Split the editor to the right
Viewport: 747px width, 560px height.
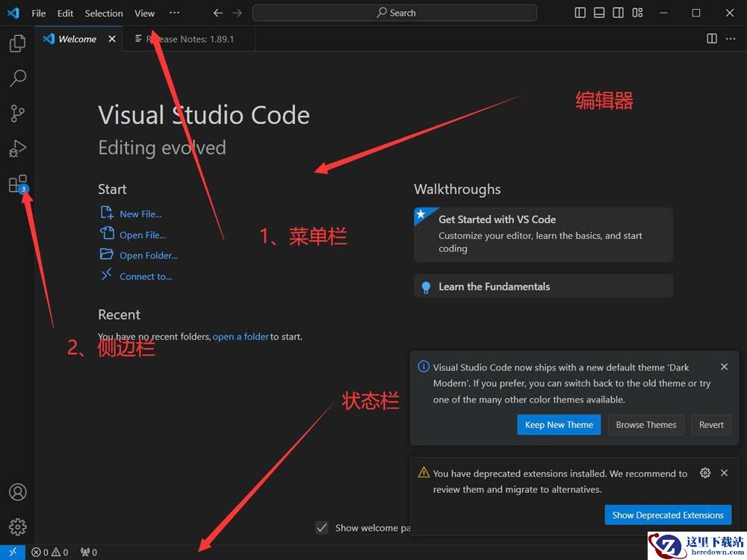(x=711, y=39)
